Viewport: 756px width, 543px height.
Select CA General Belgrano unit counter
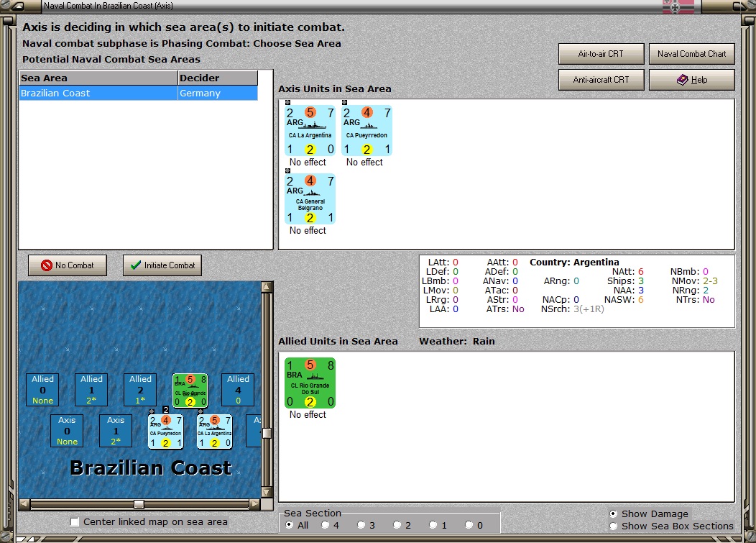(310, 199)
